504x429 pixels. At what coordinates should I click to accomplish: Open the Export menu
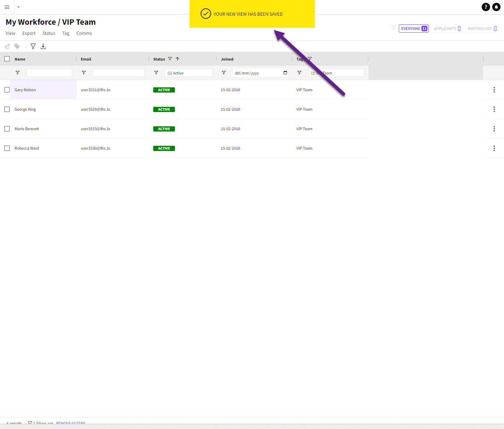click(x=29, y=33)
